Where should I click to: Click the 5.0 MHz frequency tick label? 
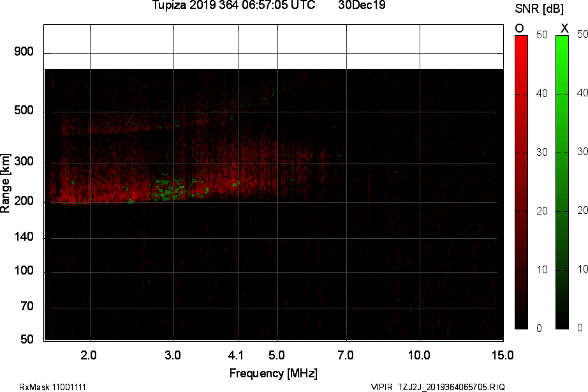(276, 355)
